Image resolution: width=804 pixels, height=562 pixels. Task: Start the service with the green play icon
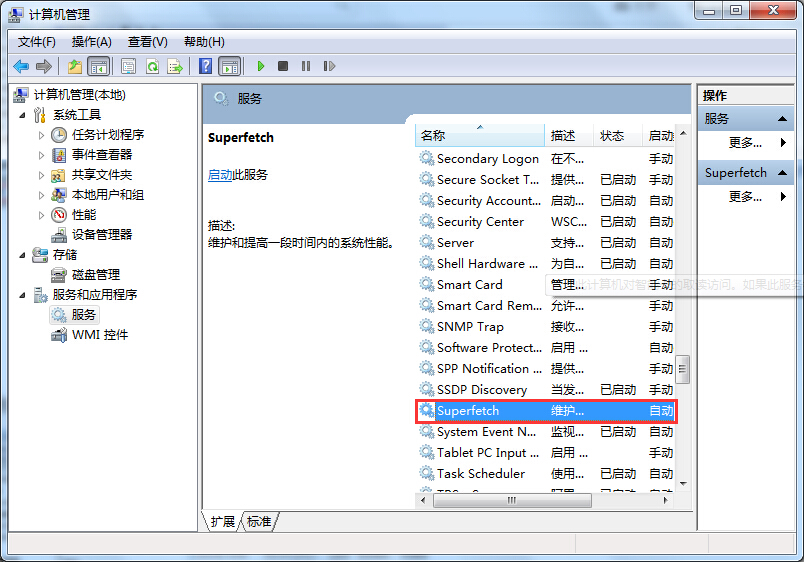tap(260, 66)
